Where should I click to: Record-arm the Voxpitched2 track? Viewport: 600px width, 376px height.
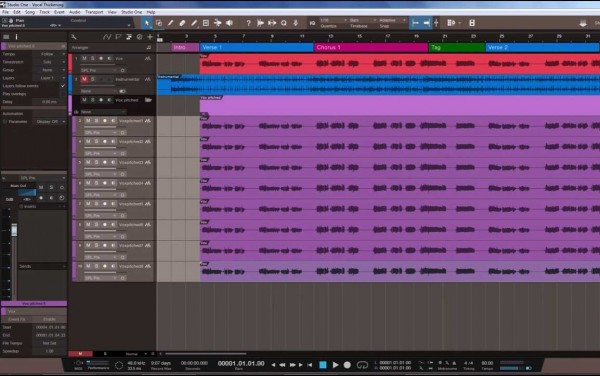coord(105,142)
